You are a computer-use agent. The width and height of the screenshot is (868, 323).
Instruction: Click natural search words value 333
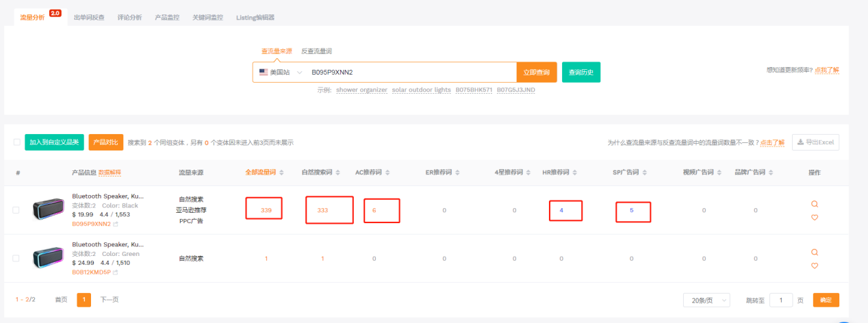point(322,210)
